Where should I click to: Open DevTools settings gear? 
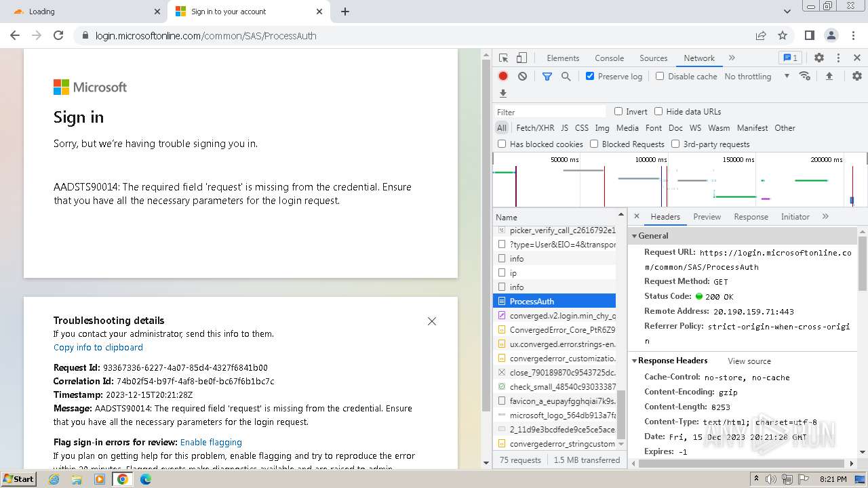[819, 58]
